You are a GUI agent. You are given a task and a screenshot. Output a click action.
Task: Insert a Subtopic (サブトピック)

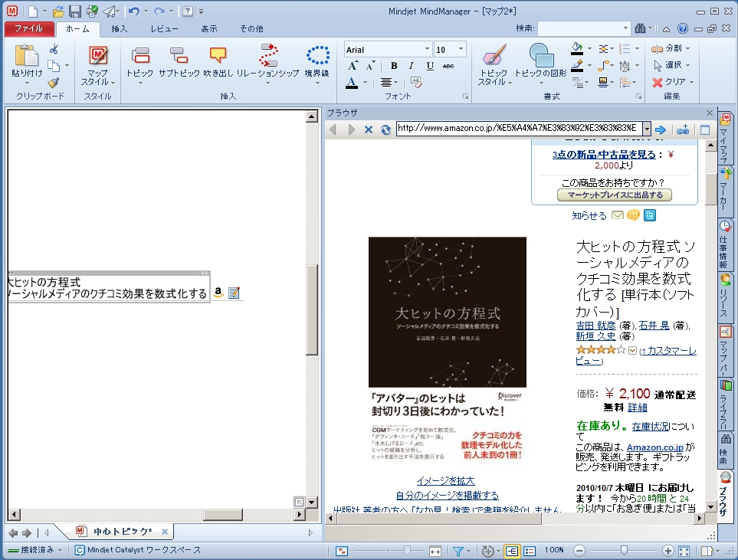(x=179, y=55)
